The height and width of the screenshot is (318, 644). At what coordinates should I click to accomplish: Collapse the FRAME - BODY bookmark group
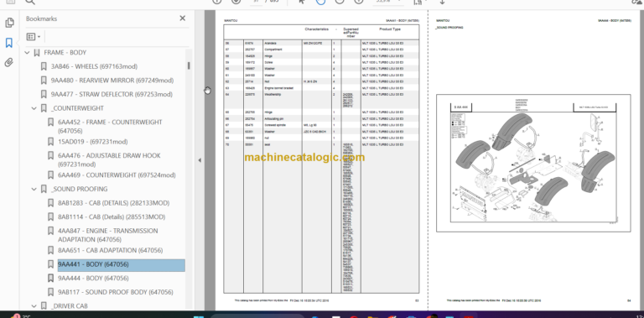28,53
